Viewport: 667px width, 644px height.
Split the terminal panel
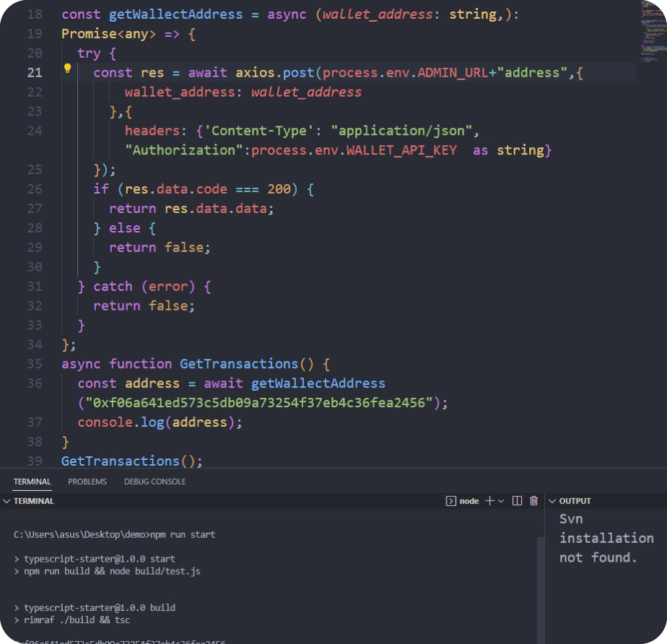[x=517, y=500]
